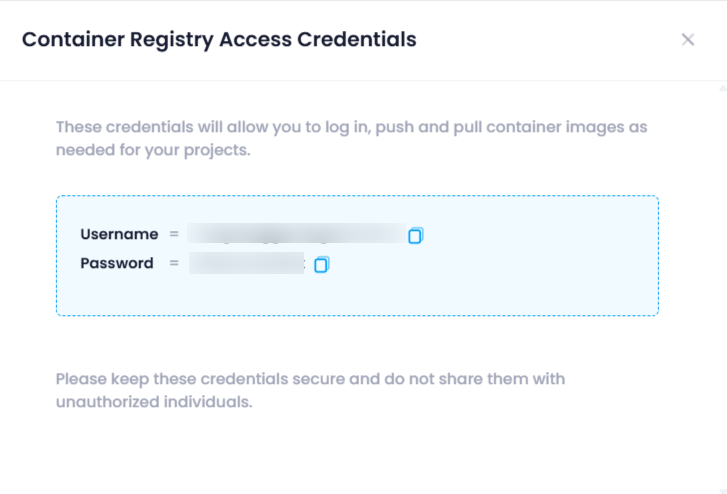Copy the registry username to clipboard

point(415,236)
